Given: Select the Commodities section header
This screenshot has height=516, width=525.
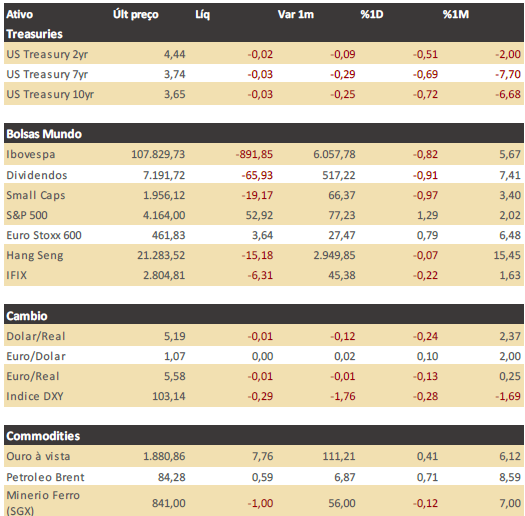Looking at the screenshot, I should (43, 436).
